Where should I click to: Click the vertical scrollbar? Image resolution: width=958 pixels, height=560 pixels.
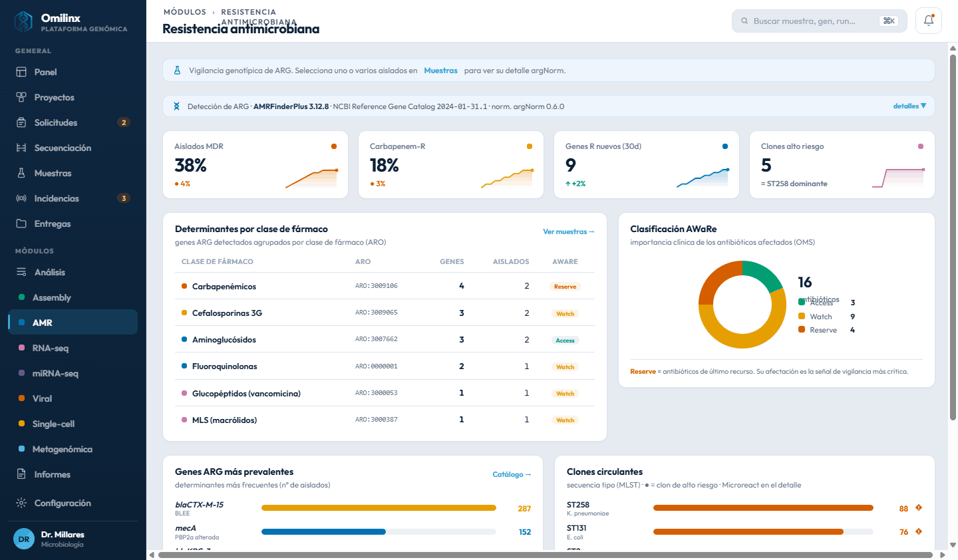(953, 237)
